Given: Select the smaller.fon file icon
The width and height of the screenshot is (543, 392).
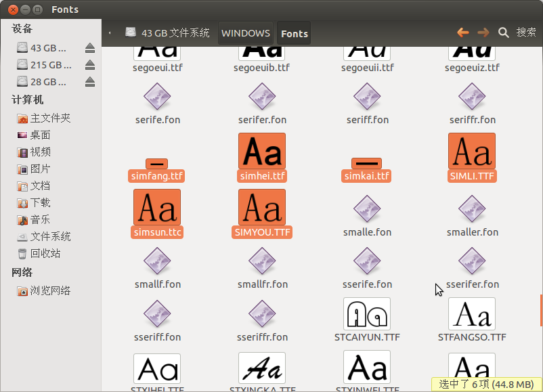Looking at the screenshot, I should point(472,209).
